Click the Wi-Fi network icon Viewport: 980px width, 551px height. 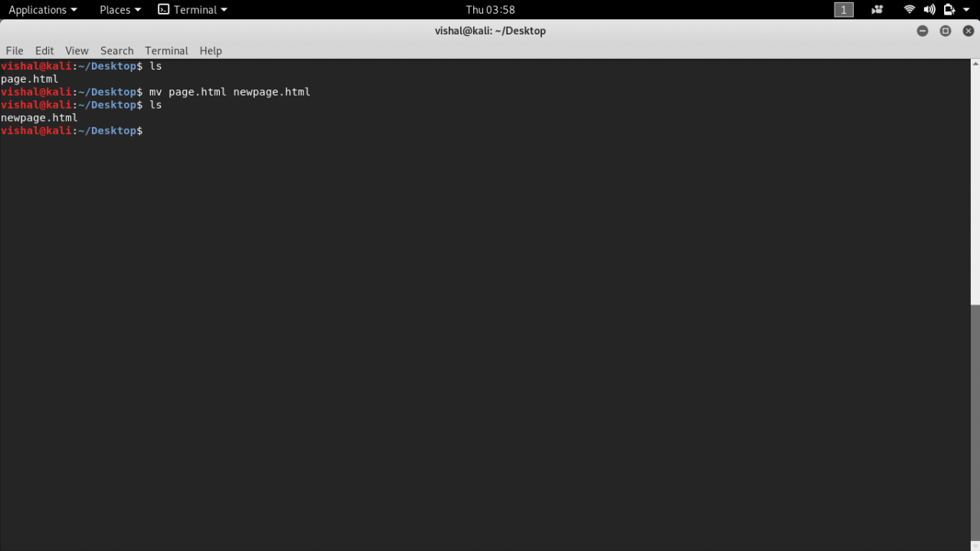[910, 10]
